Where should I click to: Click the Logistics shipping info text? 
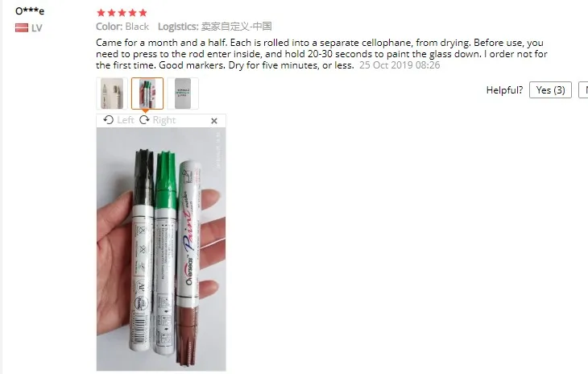click(214, 27)
